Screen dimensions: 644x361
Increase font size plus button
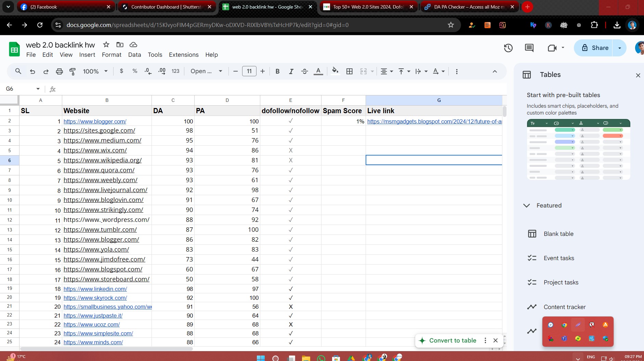262,71
